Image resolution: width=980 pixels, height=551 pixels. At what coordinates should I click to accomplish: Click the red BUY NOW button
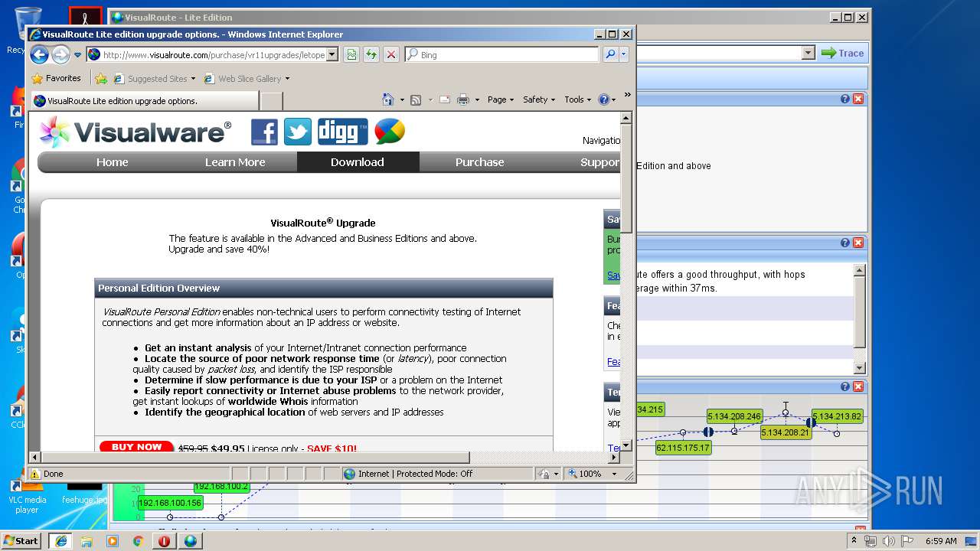(136, 447)
